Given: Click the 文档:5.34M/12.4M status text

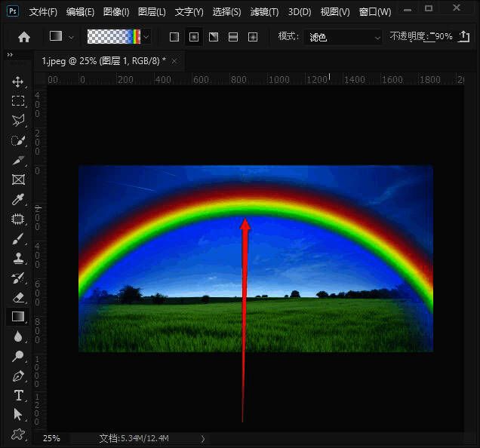Looking at the screenshot, I should click(134, 438).
